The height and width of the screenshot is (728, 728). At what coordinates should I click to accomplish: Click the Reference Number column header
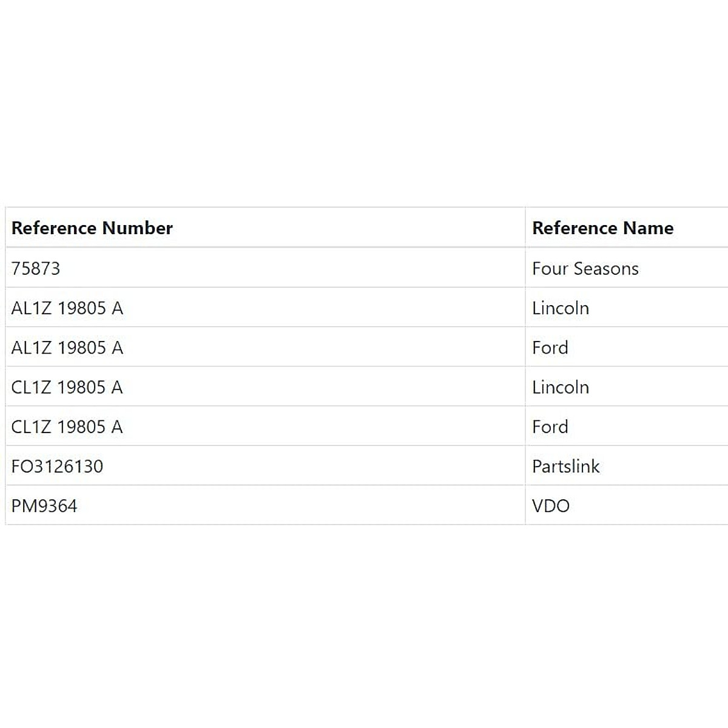coord(92,228)
